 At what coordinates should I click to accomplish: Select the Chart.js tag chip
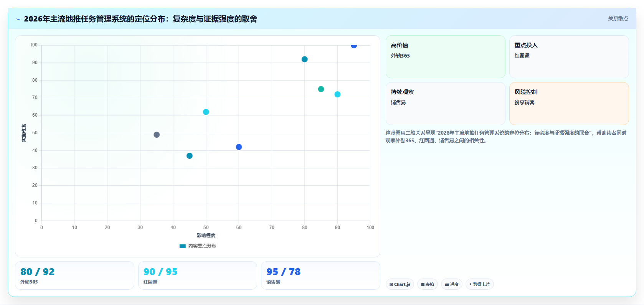(400, 284)
